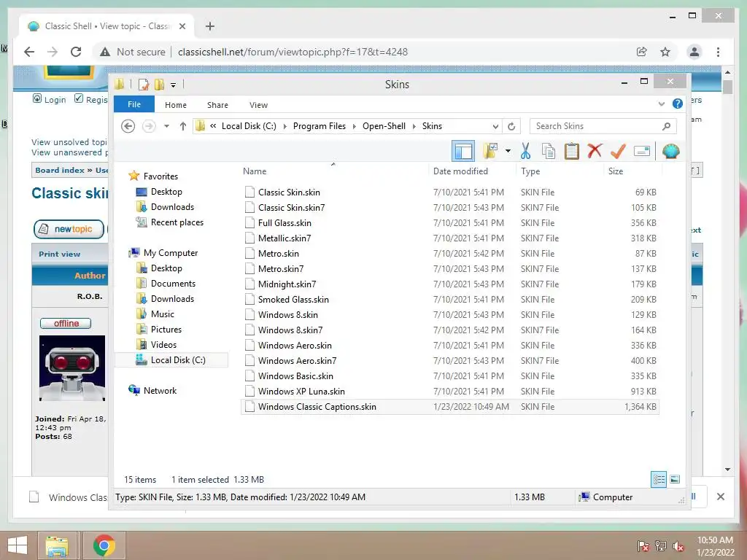This screenshot has height=560, width=747.
Task: Expand the Explorer ribbon chevron
Action: [661, 104]
